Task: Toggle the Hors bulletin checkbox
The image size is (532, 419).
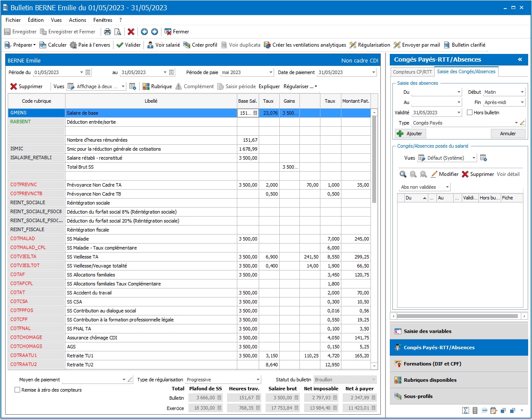Action: pyautogui.click(x=470, y=113)
